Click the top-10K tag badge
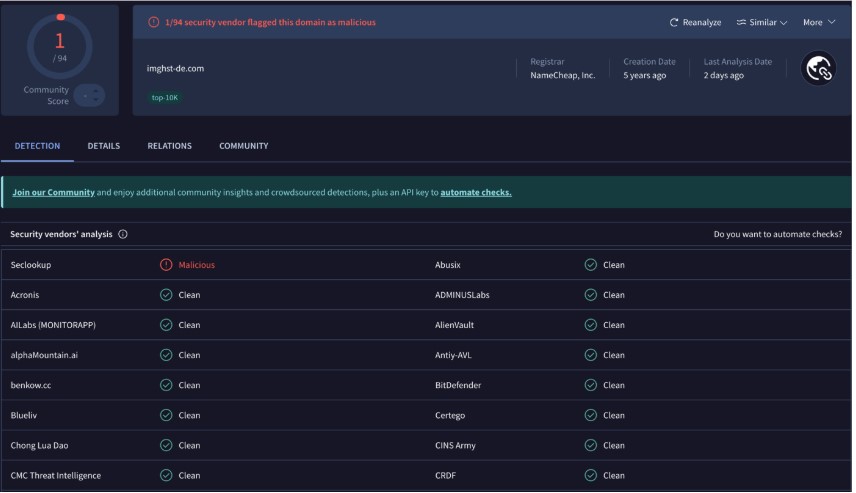Viewport: 856px width, 493px height. pos(165,98)
